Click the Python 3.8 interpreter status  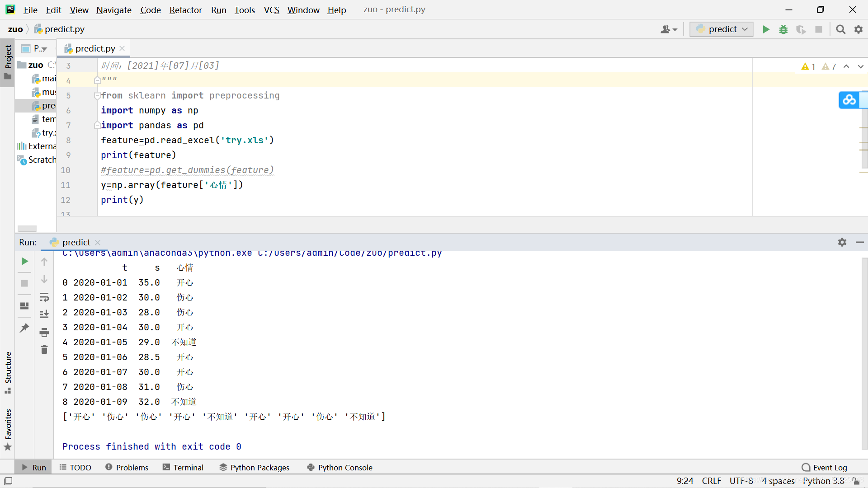pyautogui.click(x=823, y=481)
